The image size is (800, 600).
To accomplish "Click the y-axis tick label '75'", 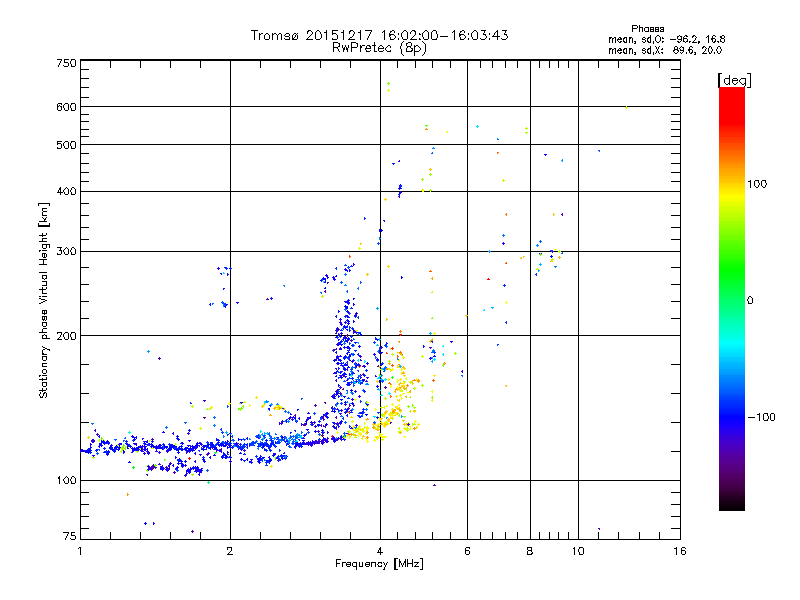I will 70,536.
